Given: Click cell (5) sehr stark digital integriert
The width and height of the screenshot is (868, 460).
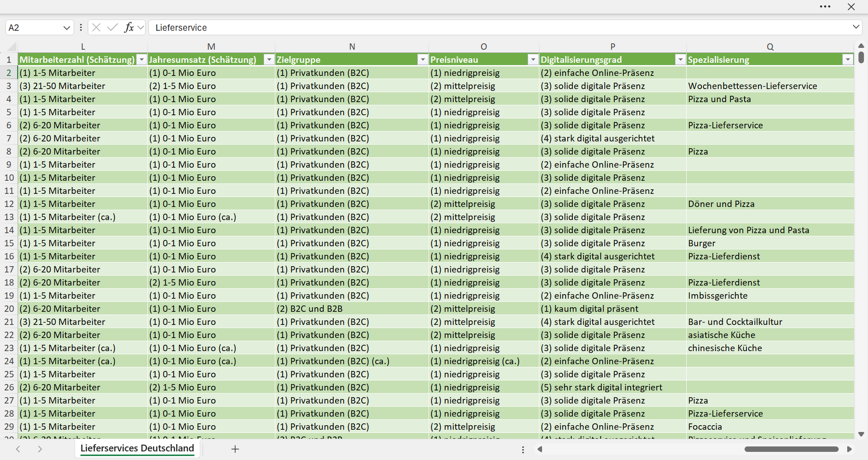Looking at the screenshot, I should click(x=612, y=387).
